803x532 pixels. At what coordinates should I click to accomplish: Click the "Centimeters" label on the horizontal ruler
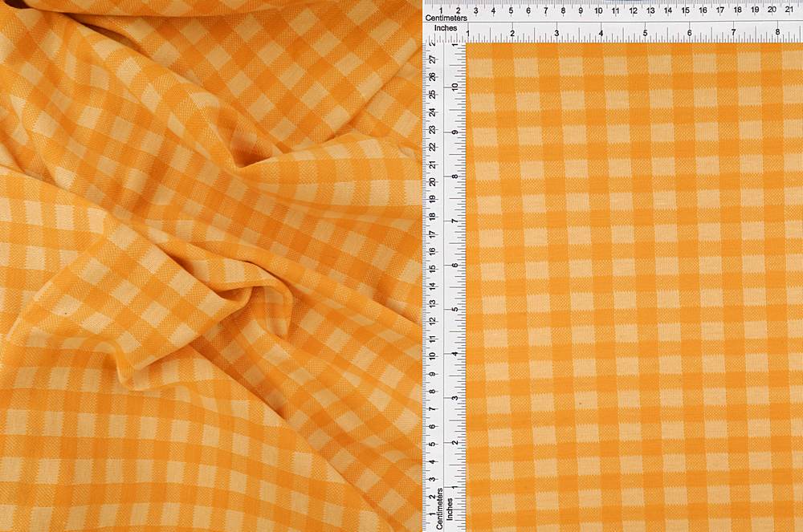pos(446,18)
